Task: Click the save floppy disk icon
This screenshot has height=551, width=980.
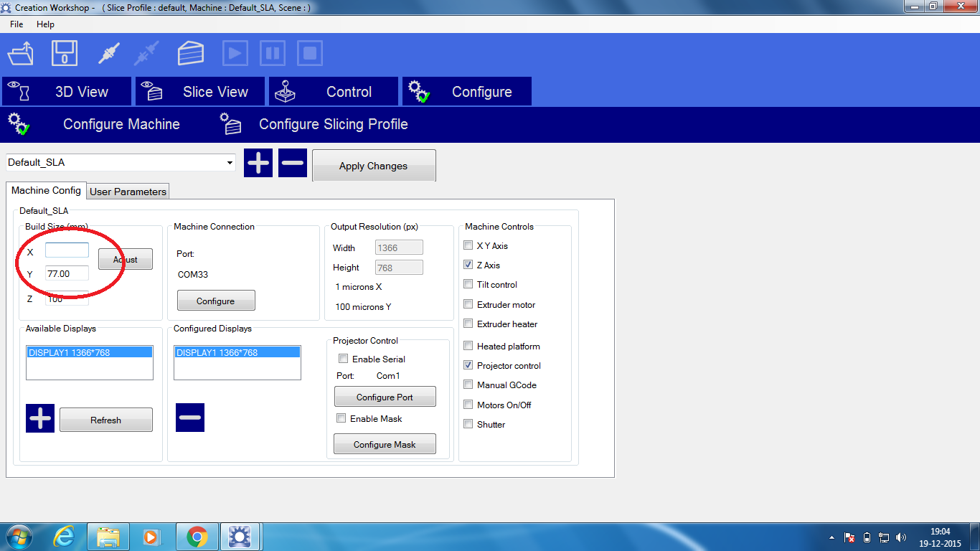Action: [64, 54]
